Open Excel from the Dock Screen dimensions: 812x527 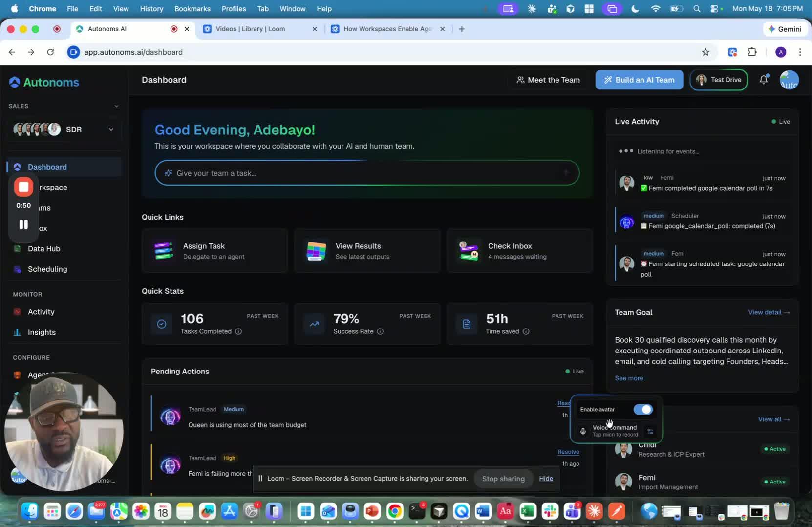click(528, 511)
